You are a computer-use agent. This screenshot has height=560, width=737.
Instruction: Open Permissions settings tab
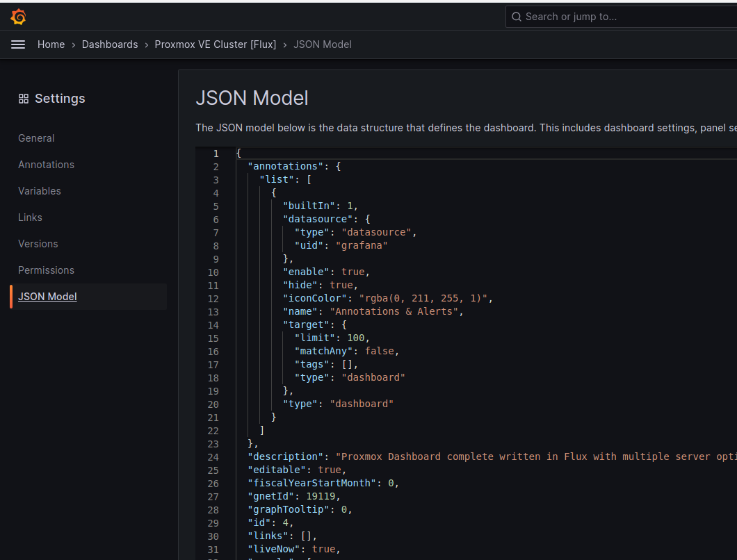(x=46, y=270)
